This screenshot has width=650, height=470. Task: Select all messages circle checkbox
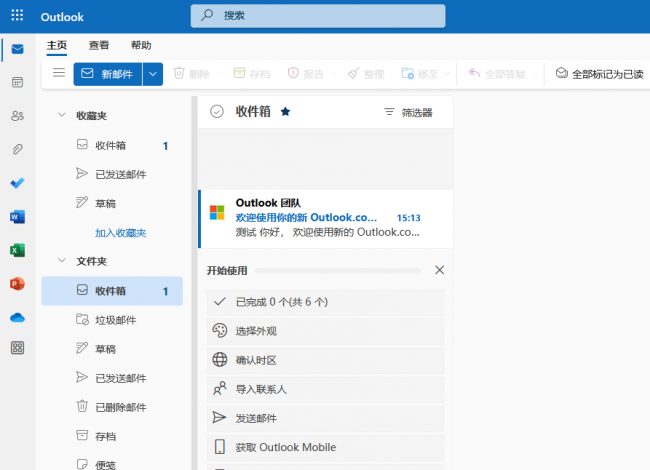(217, 111)
